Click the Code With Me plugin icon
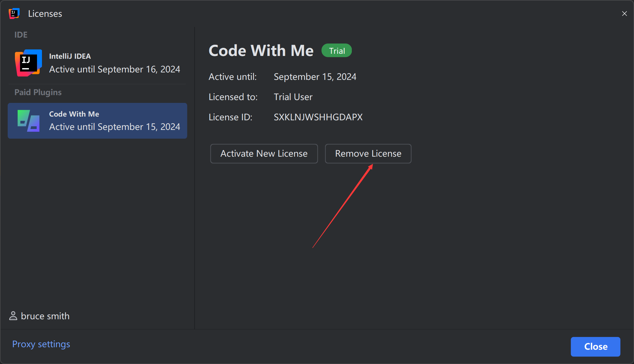 point(28,121)
